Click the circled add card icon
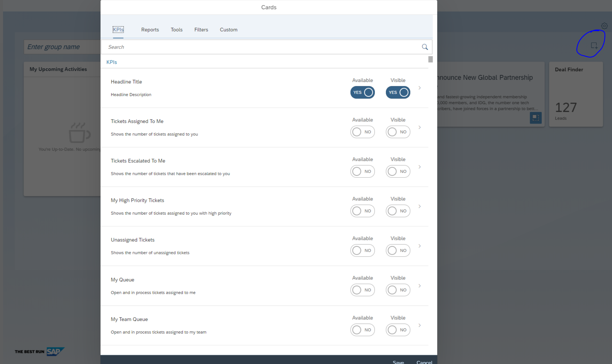The width and height of the screenshot is (612, 364). pyautogui.click(x=594, y=45)
